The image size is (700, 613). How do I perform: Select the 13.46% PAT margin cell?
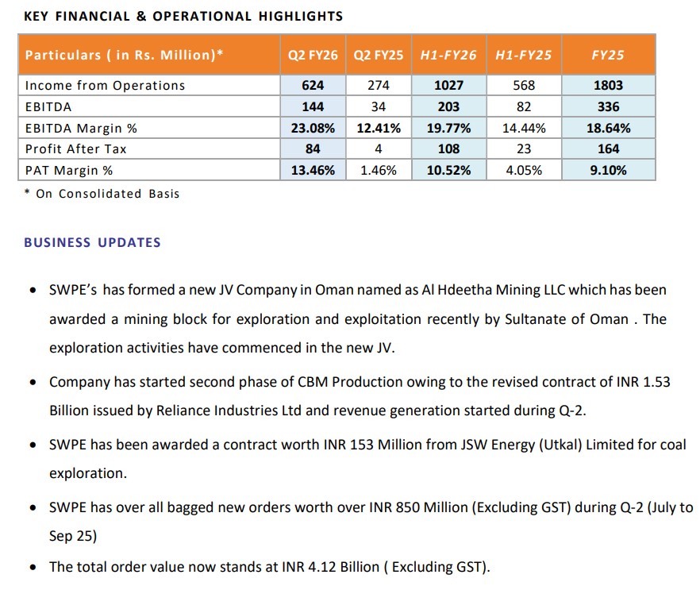[x=313, y=170]
